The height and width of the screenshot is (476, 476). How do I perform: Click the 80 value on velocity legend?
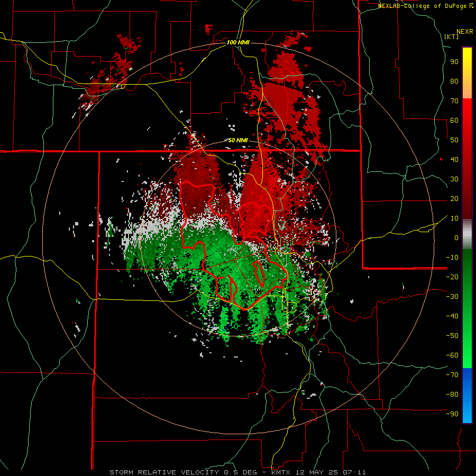[x=454, y=81]
